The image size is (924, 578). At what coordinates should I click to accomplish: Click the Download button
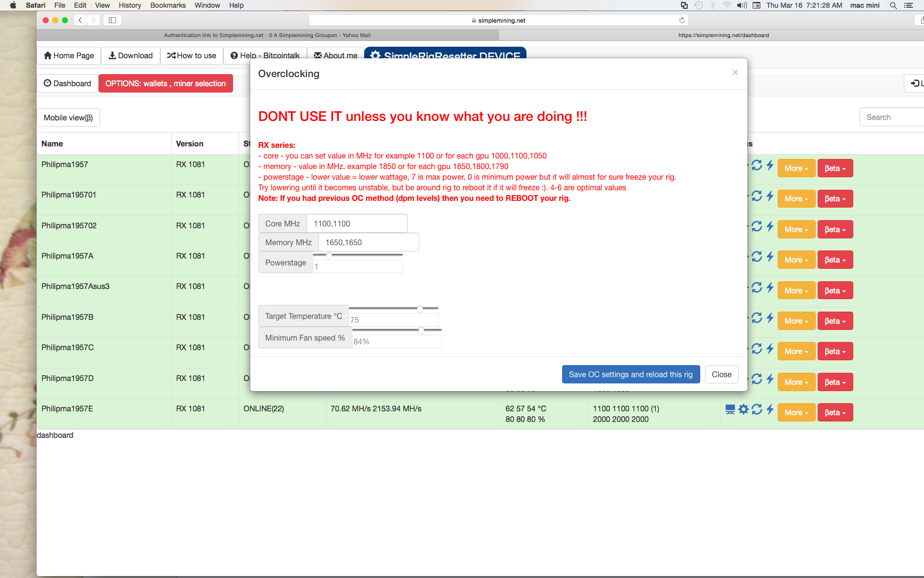point(130,55)
